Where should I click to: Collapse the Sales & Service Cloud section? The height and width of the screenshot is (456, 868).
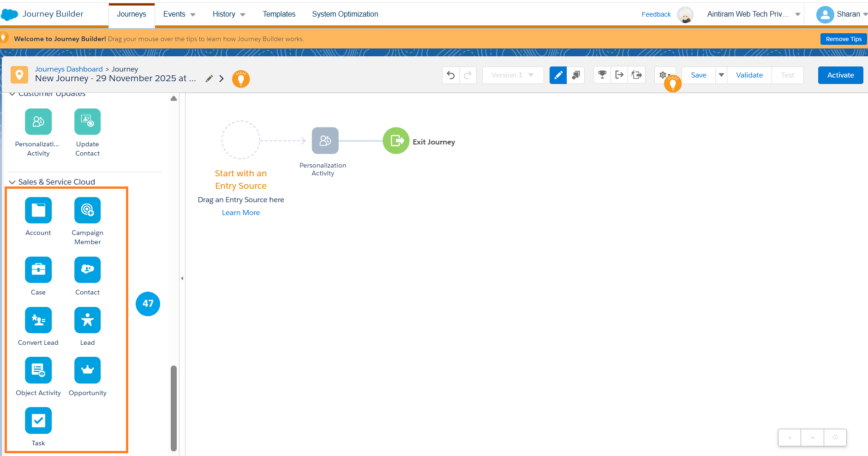[x=12, y=182]
